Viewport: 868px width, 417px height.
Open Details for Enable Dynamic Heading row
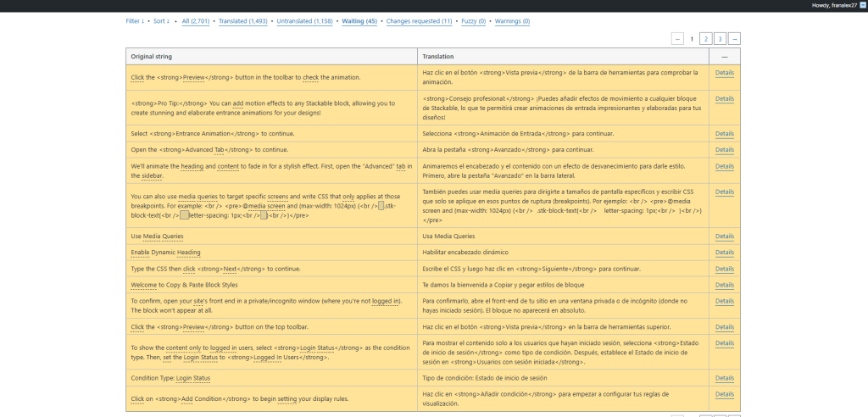click(x=724, y=252)
